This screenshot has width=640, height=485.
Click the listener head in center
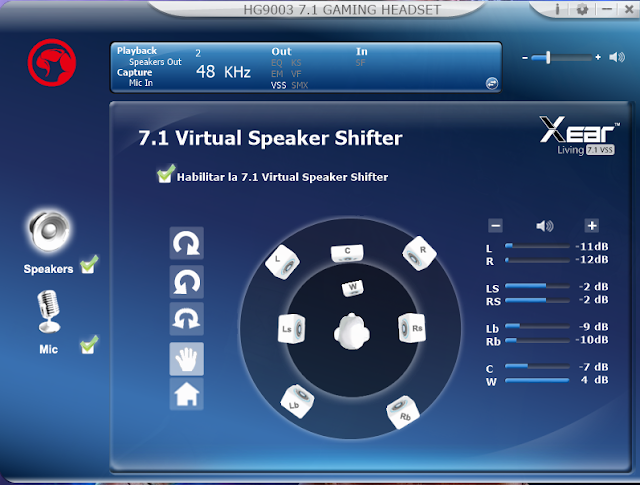(352, 331)
